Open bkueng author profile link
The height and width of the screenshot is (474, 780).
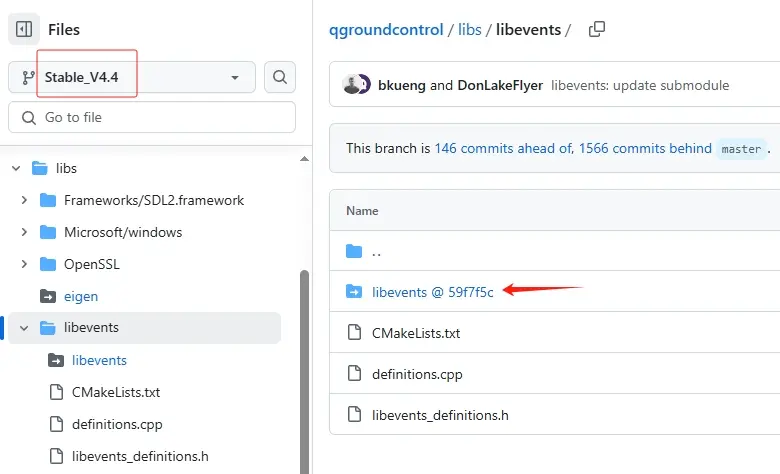pyautogui.click(x=401, y=86)
